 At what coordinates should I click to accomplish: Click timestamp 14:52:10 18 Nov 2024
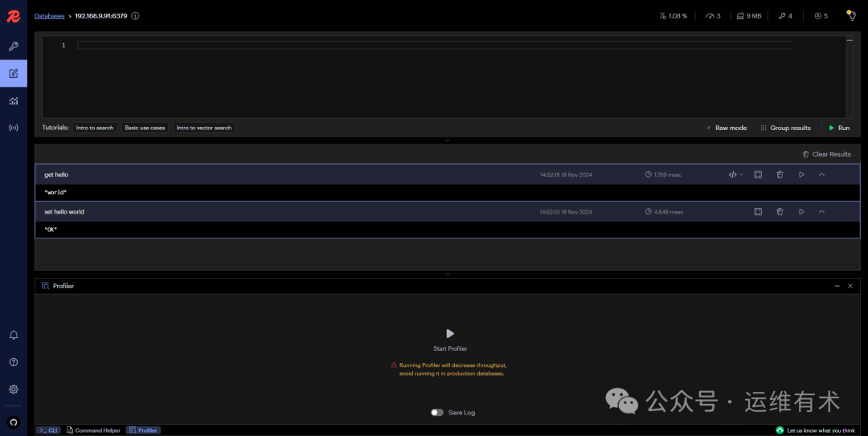click(x=566, y=211)
